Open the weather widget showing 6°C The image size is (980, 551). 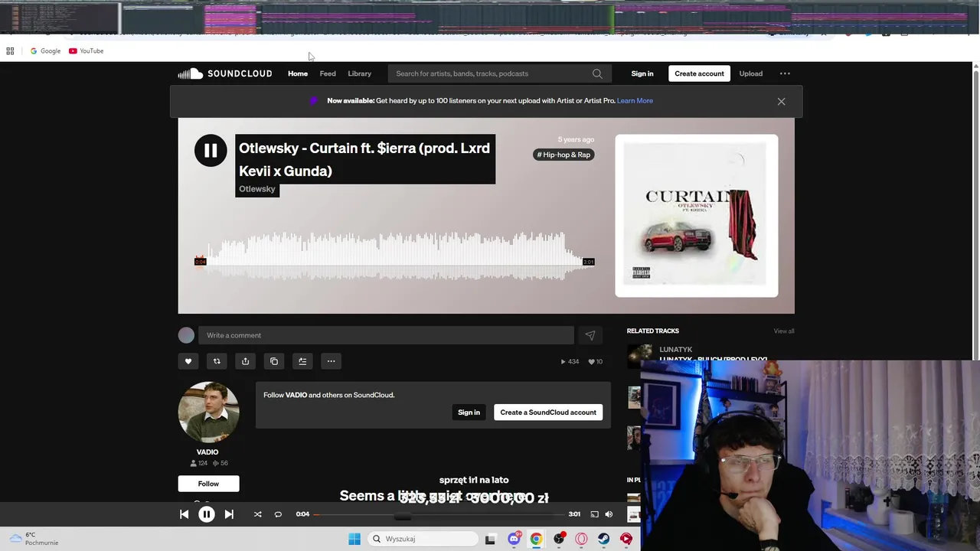(34, 539)
